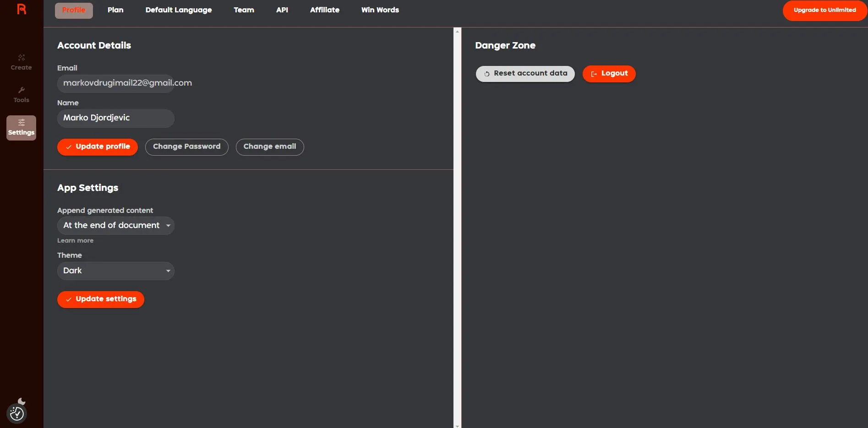Open the Team tab
The width and height of the screenshot is (868, 428).
click(x=244, y=10)
